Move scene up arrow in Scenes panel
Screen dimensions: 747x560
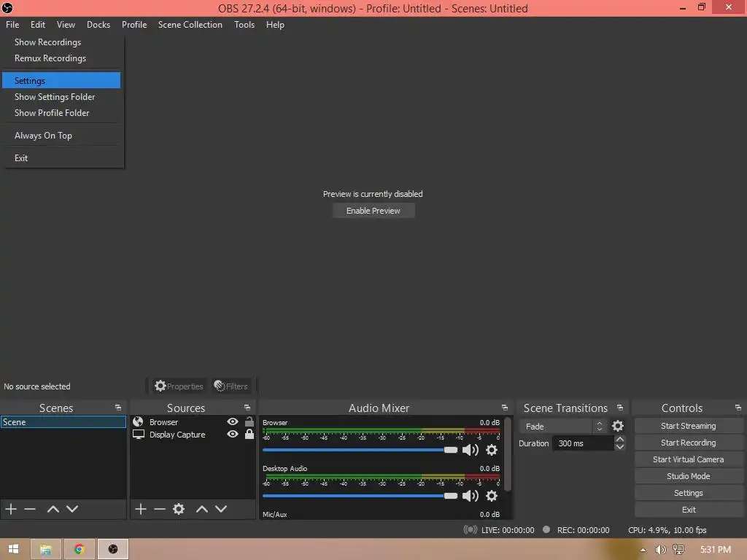(53, 509)
